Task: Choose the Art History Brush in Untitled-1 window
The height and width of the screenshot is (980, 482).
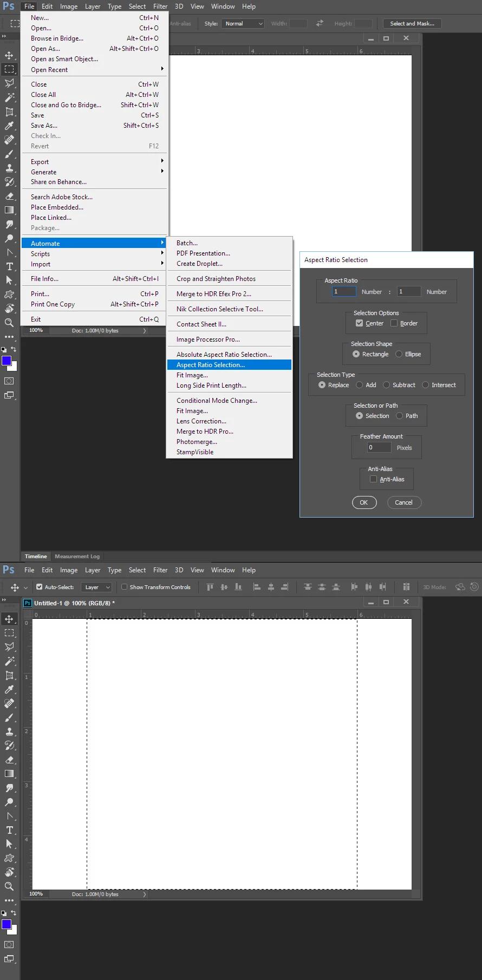Action: (x=9, y=746)
